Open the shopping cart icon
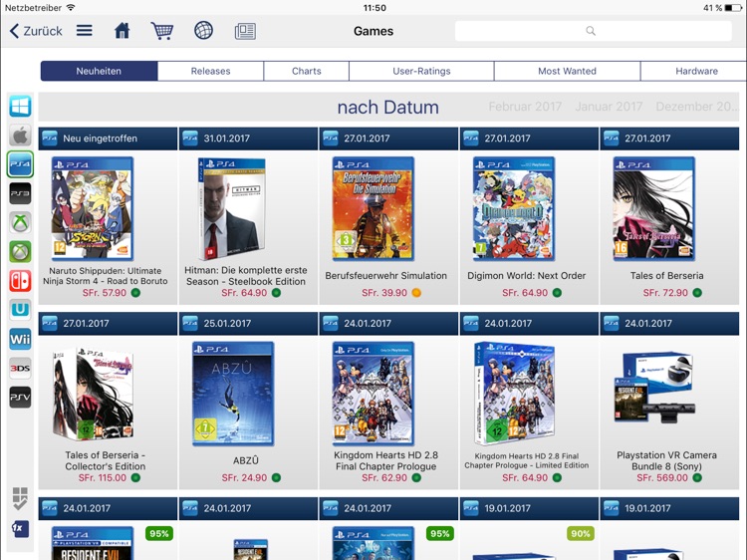The height and width of the screenshot is (560, 747). pyautogui.click(x=162, y=31)
